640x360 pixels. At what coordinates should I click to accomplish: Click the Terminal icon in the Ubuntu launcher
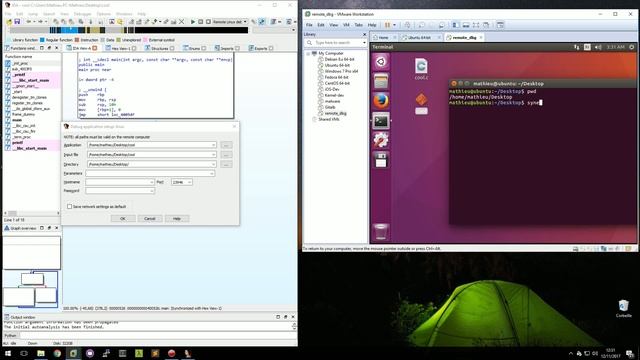coord(381,121)
